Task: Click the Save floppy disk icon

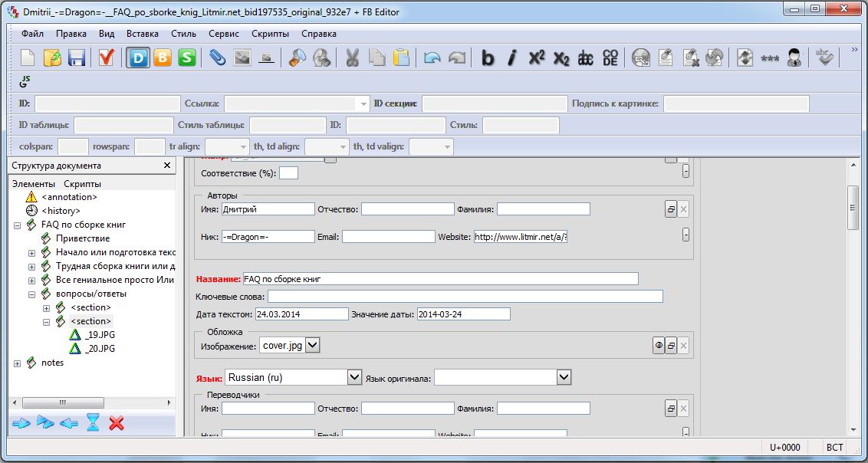Action: coord(77,57)
